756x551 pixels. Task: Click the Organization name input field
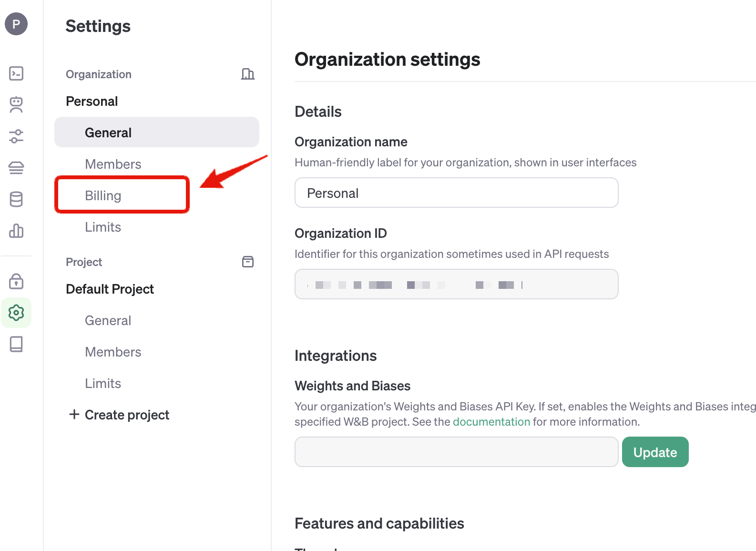[x=456, y=193]
